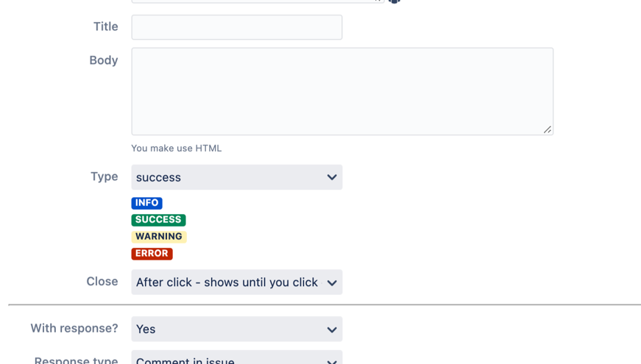Focus the Title text field
Viewport: 641px width, 364px height.
pos(236,27)
